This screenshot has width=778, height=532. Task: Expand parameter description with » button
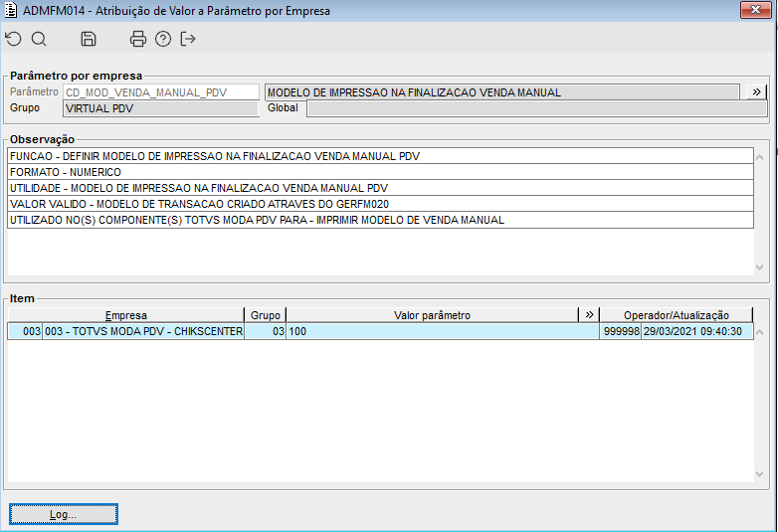point(756,92)
